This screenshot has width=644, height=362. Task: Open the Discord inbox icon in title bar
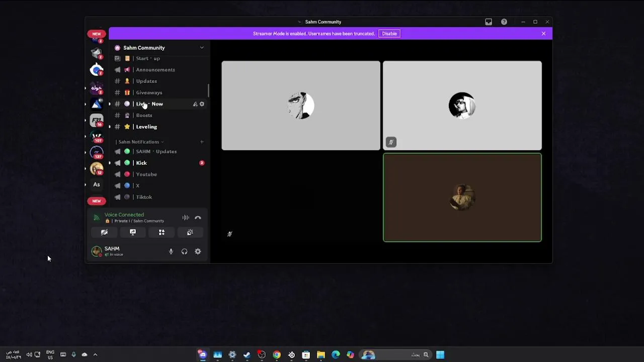pyautogui.click(x=489, y=22)
